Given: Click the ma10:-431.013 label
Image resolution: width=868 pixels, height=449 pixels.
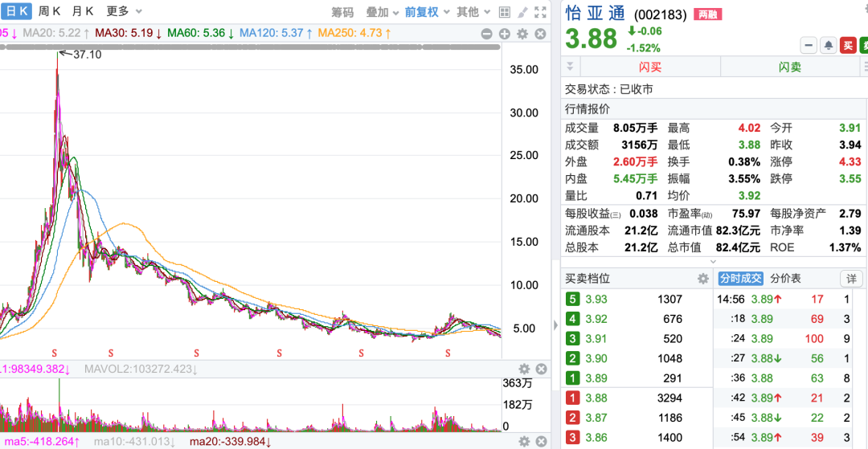Looking at the screenshot, I should point(134,441).
